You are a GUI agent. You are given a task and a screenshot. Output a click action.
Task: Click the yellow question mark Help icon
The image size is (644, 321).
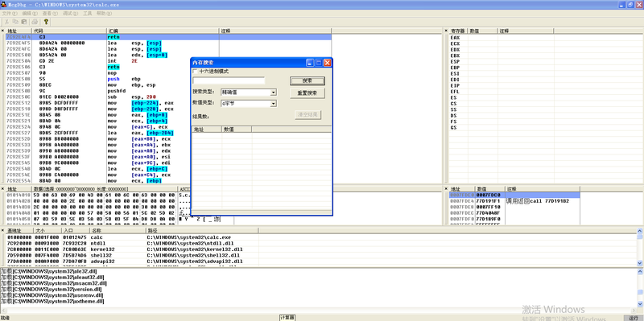click(46, 22)
